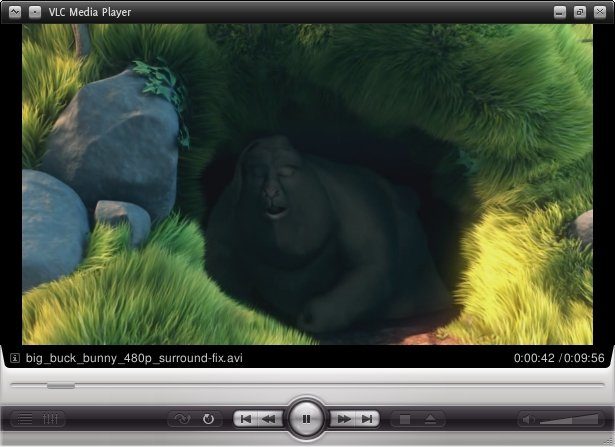Stop the playback

(405, 420)
